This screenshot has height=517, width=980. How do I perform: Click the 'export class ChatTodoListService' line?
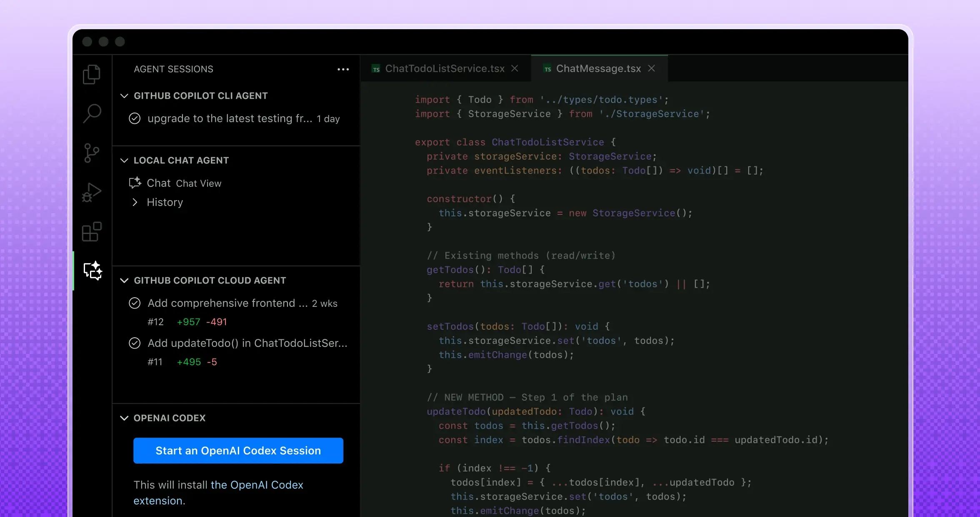[515, 142]
